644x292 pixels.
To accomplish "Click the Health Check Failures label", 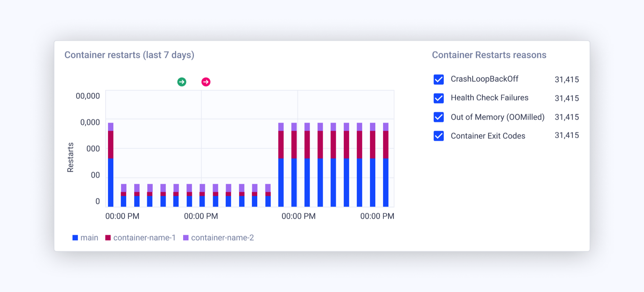I will click(x=489, y=98).
